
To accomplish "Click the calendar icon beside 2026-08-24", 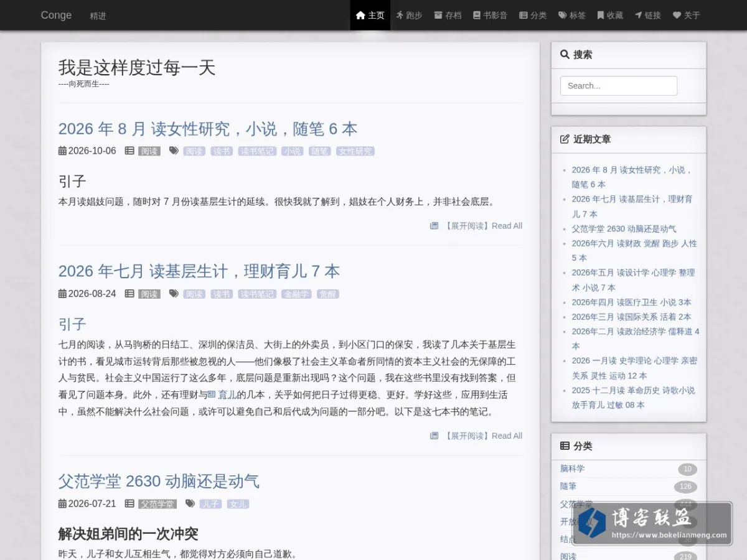I will 62,293.
